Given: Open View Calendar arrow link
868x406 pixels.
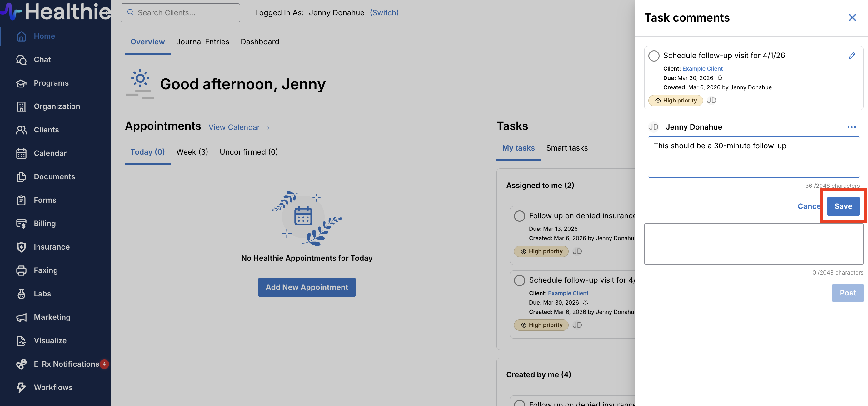Looking at the screenshot, I should pyautogui.click(x=239, y=127).
